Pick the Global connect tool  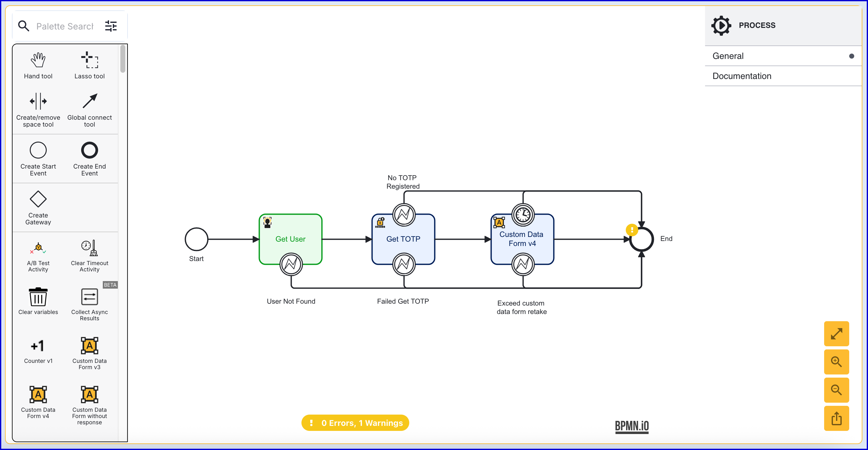click(89, 110)
